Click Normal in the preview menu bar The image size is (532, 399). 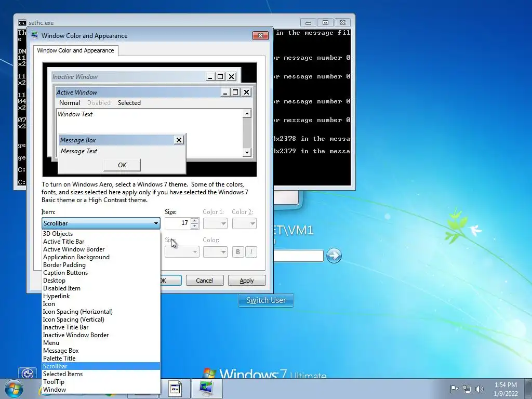coord(70,103)
